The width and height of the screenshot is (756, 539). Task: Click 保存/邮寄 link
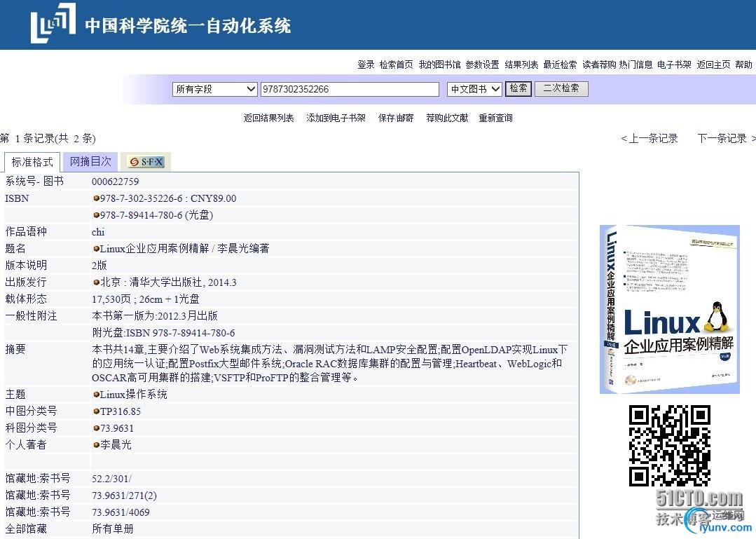click(396, 118)
